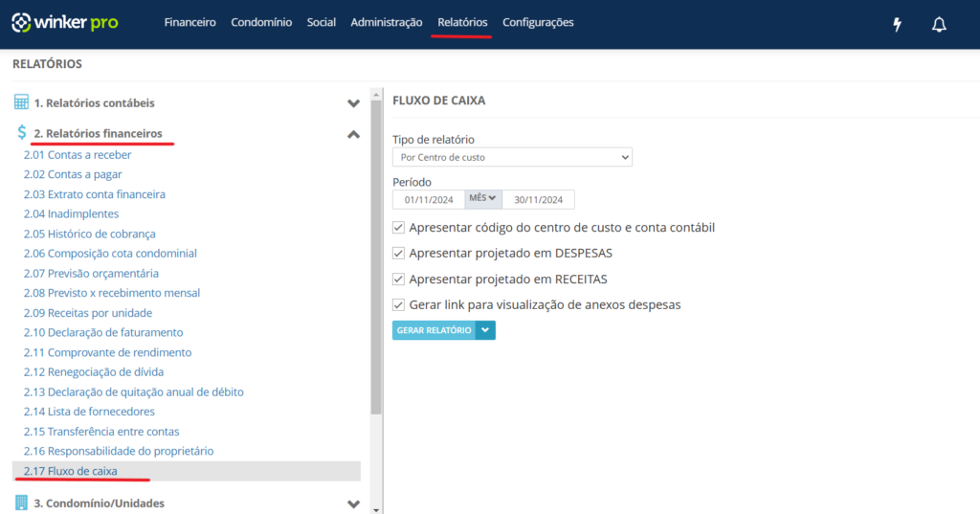This screenshot has height=514, width=980.
Task: Open report 2.03 Extrato conta financeira
Action: [95, 194]
